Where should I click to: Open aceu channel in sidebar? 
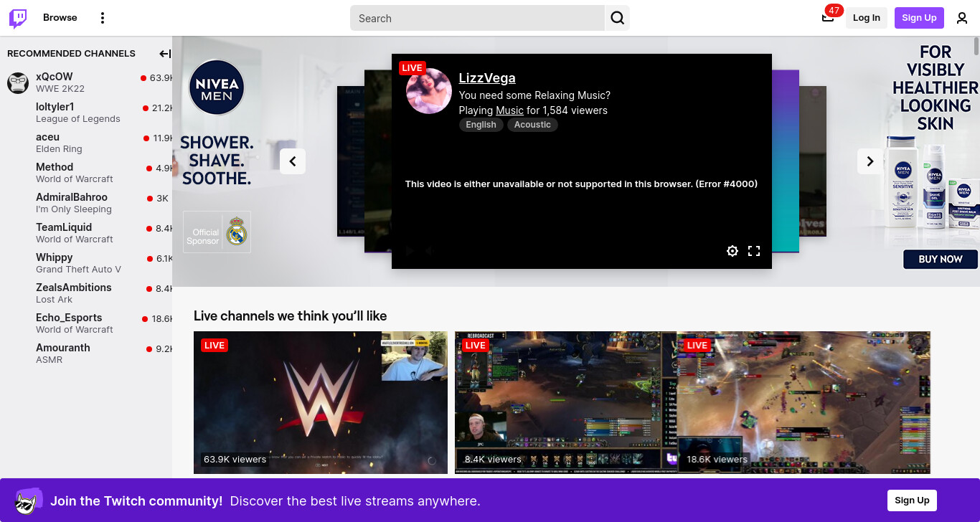coord(86,143)
